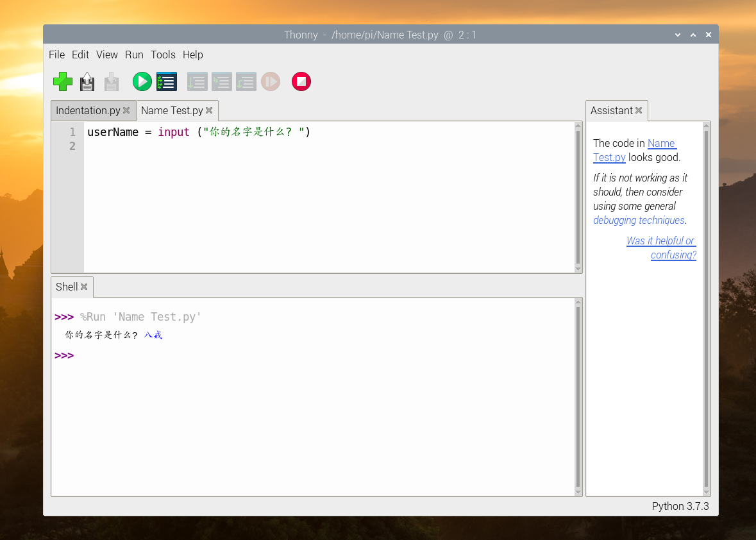Close the Thonny window
This screenshot has width=756, height=540.
click(x=709, y=35)
